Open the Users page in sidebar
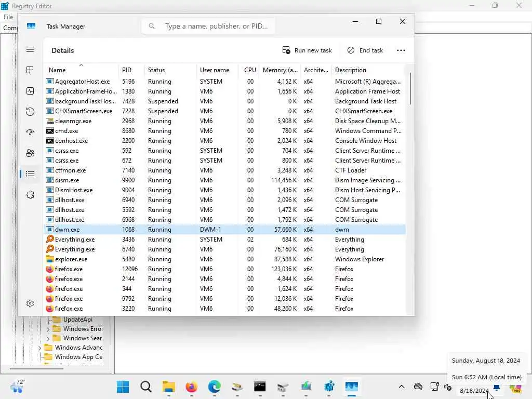The height and width of the screenshot is (399, 532). [x=30, y=153]
